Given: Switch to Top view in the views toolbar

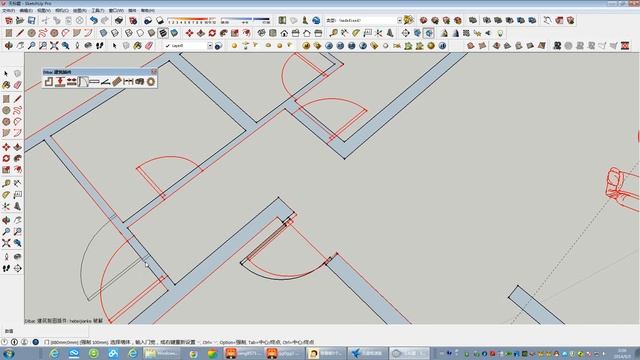Looking at the screenshot, I should coord(273,33).
